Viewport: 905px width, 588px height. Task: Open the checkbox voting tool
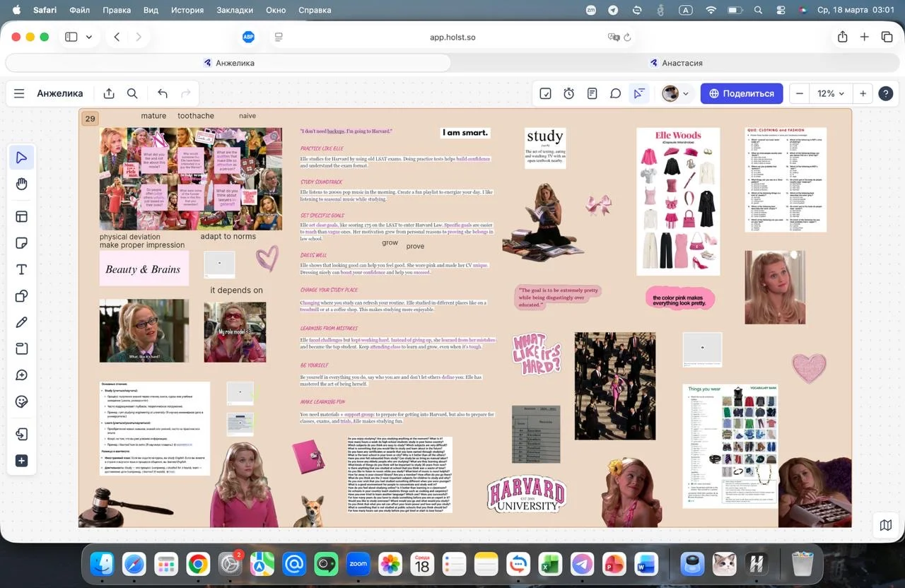pyautogui.click(x=545, y=93)
